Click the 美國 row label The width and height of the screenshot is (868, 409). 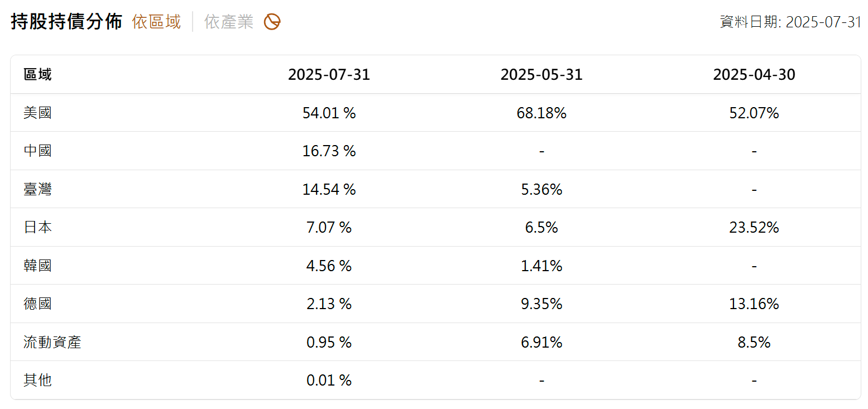click(38, 113)
